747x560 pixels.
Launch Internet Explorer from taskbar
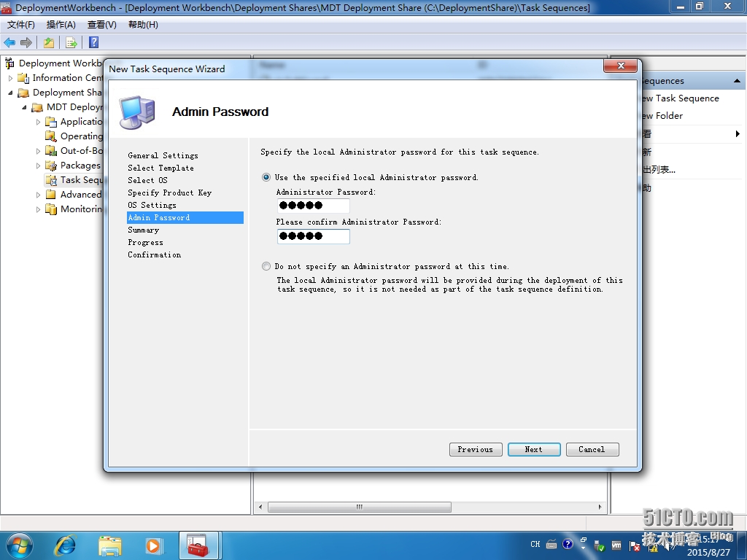(x=65, y=545)
